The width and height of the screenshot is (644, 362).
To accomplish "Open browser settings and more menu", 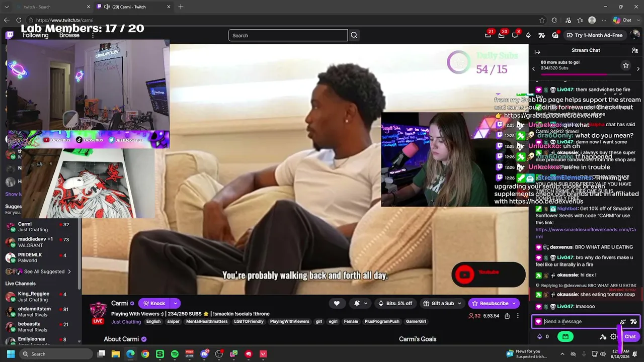I will point(604,20).
